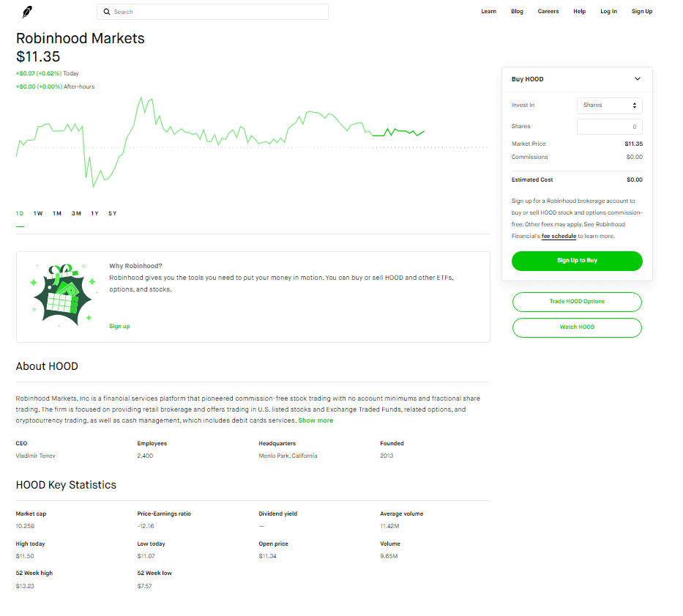
Task: Click the +$0.07 (+0.62%) Today change
Action: (47, 73)
